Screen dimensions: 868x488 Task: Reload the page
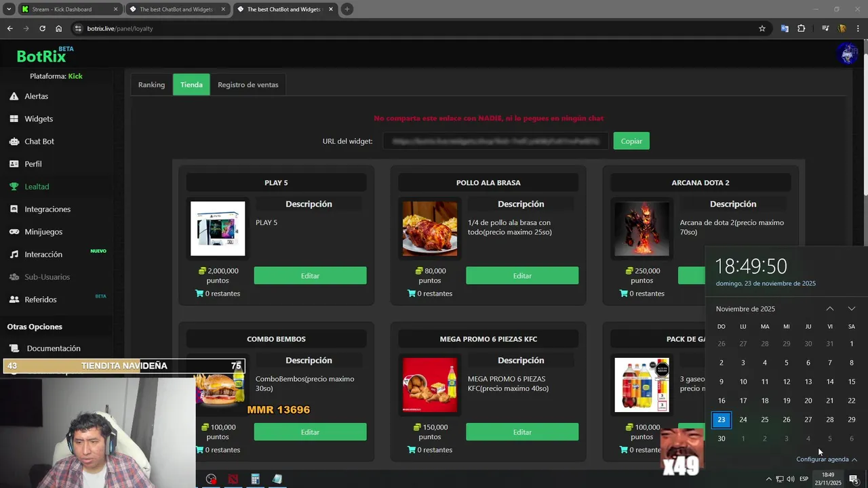click(x=42, y=28)
